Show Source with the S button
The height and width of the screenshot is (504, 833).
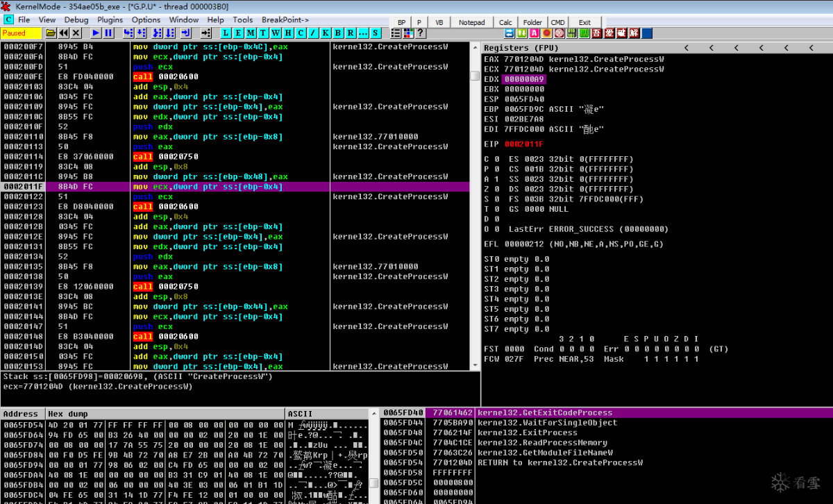376,33
